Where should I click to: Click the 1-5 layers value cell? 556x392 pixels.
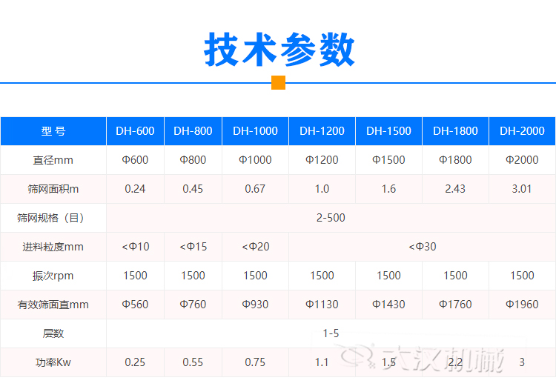pyautogui.click(x=331, y=333)
